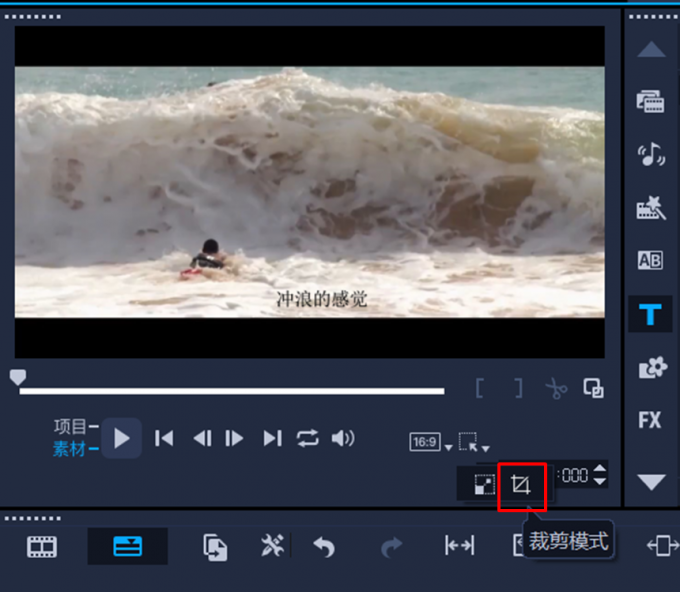This screenshot has width=680, height=592.
Task: Set the mark-in left bracket
Action: (479, 388)
